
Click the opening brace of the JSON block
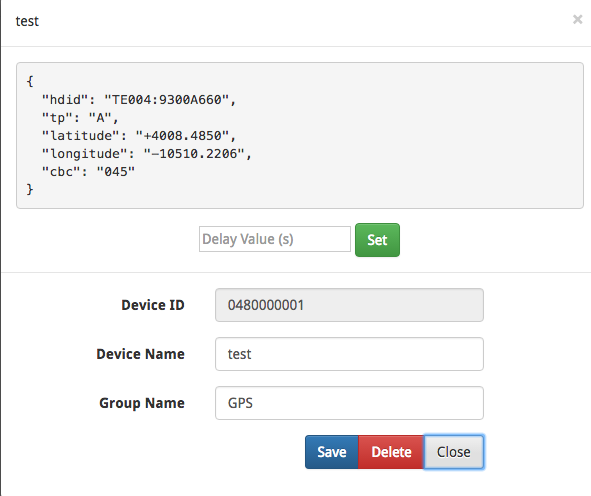[30, 81]
